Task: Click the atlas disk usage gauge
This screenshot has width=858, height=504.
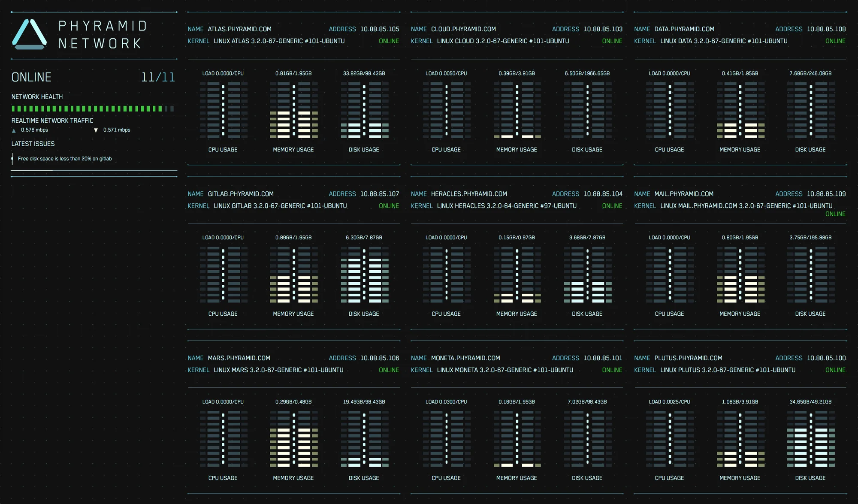Action: 364,110
